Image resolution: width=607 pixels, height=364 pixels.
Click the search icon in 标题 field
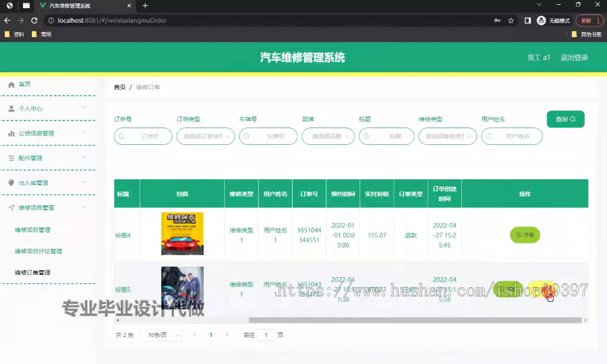[x=366, y=136]
